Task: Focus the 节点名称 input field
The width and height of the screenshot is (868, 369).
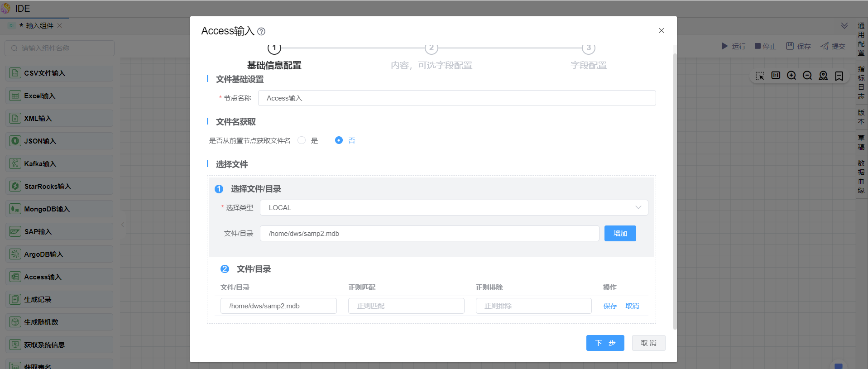Action: tap(457, 98)
